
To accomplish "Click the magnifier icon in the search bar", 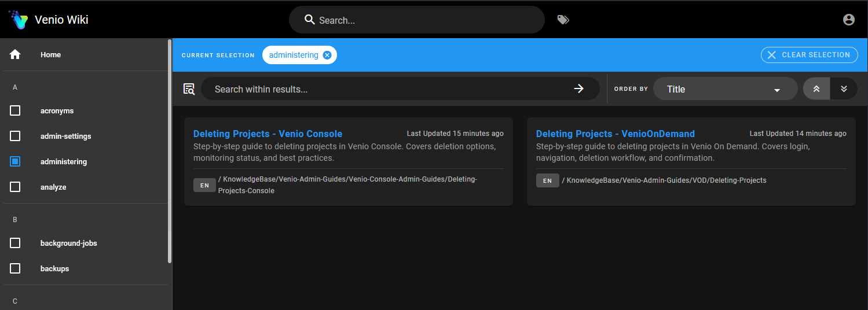I will click(310, 20).
